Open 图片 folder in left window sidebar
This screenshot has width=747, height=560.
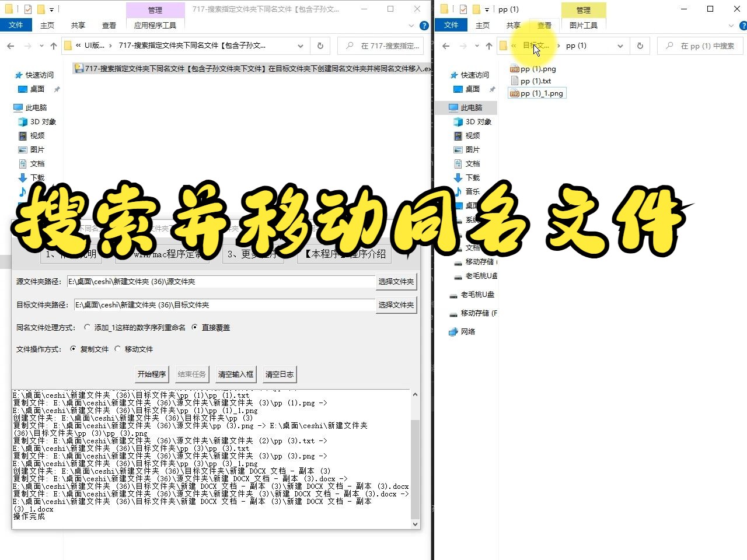point(32,149)
